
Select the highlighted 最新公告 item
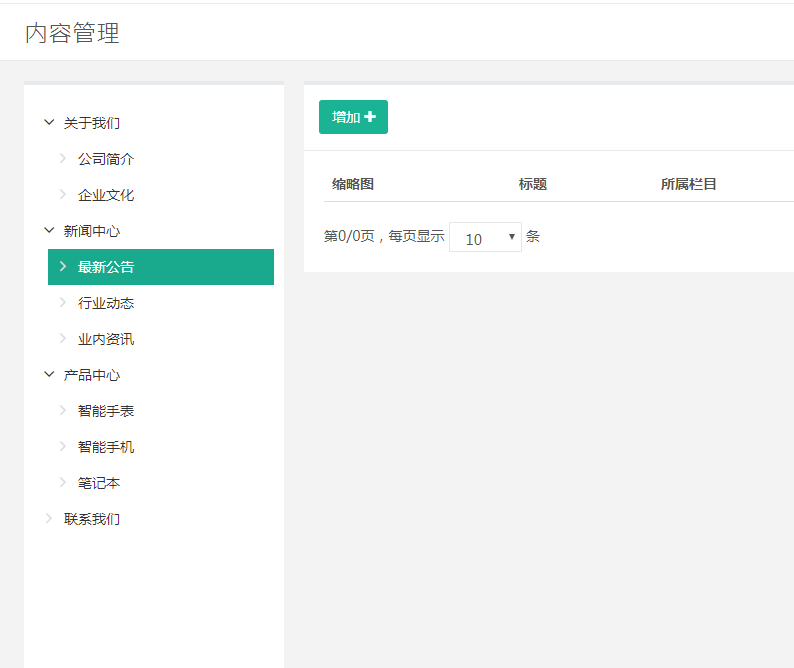106,267
